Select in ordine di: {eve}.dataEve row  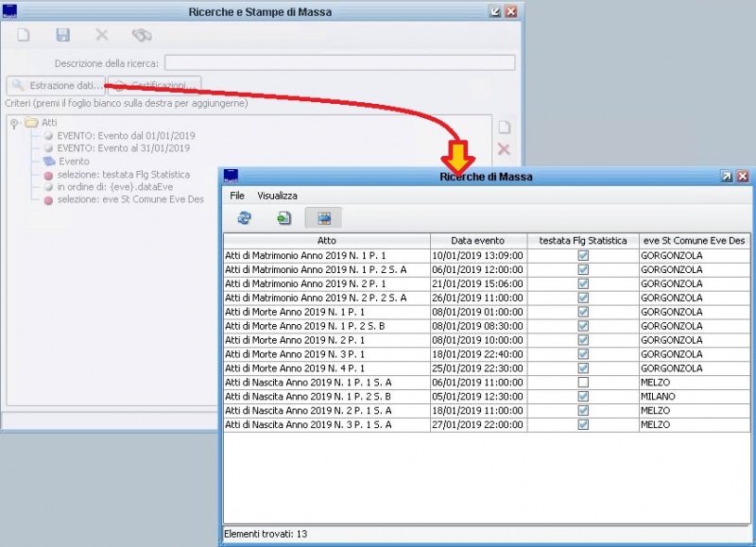click(x=115, y=186)
